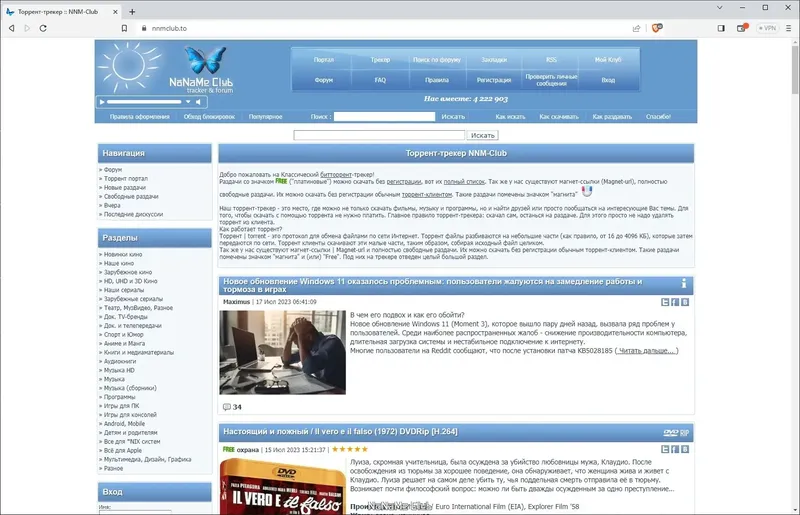Start the header audio player's play button
The width and height of the screenshot is (800, 515).
pos(102,102)
